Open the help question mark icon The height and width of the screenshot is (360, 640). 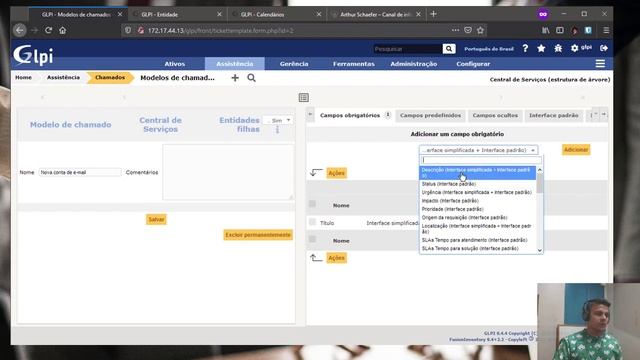point(525,49)
